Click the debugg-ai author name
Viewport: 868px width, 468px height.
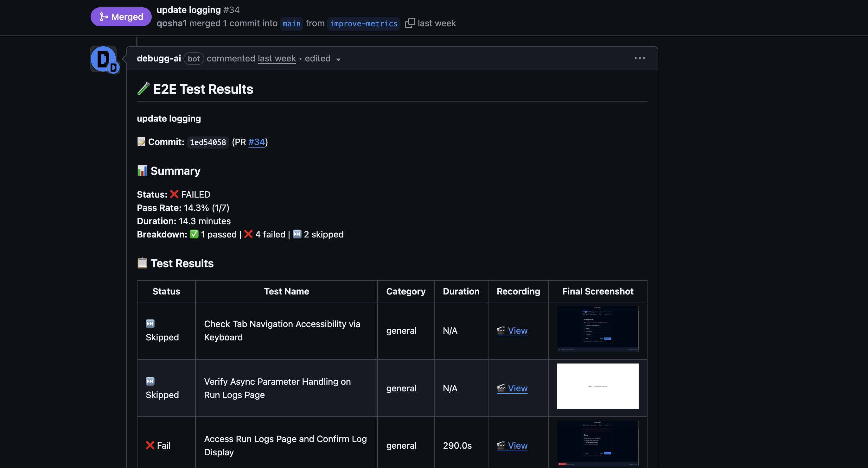click(x=159, y=59)
